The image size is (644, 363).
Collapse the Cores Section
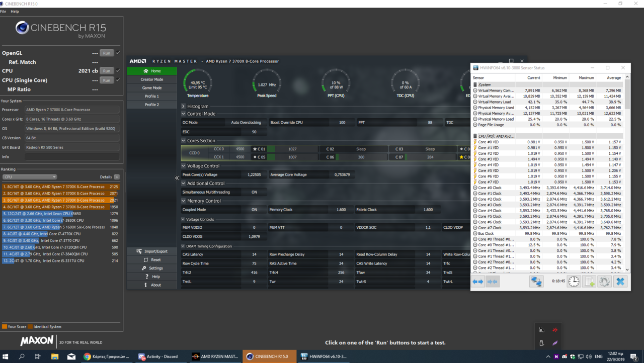[183, 141]
